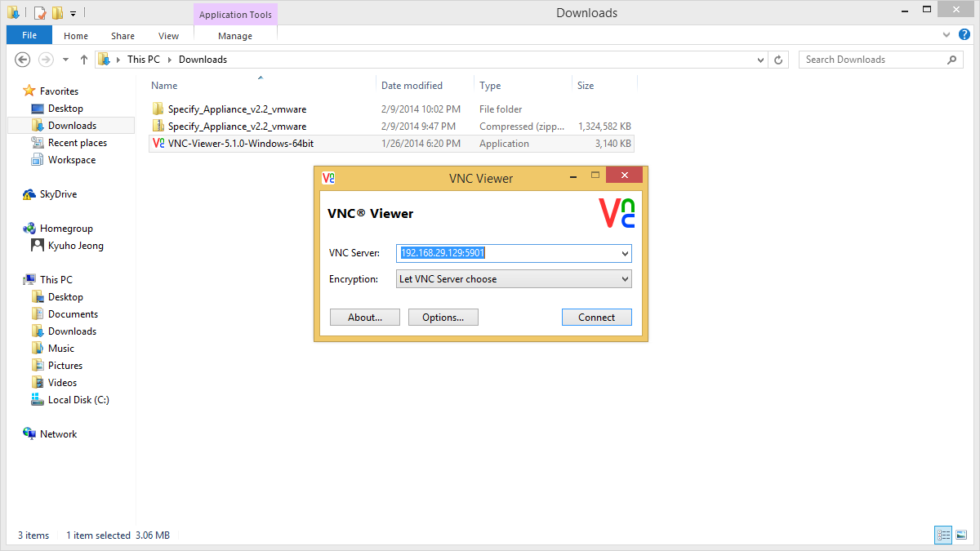Click the chevron after This PC in breadcrumb
The height and width of the screenshot is (551, 980).
(170, 60)
